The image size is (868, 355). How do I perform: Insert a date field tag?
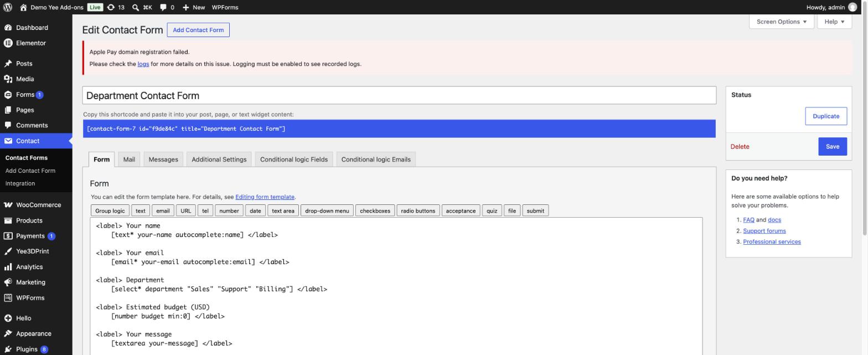[x=255, y=211]
